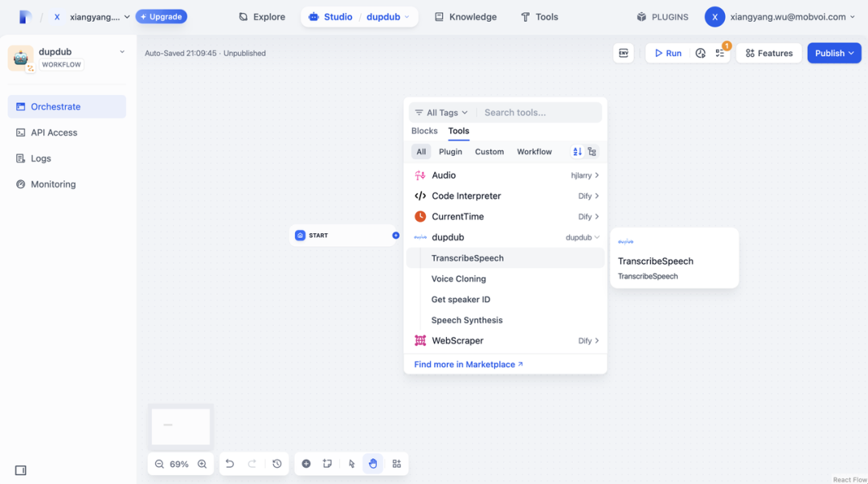Screen dimensions: 868x484
Task: Click the Search tools input field
Action: (x=538, y=113)
